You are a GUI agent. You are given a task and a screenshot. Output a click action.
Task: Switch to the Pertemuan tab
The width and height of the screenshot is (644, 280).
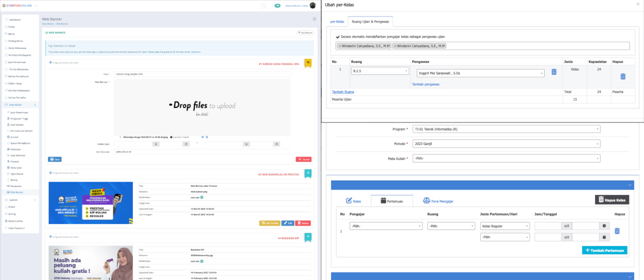click(392, 201)
